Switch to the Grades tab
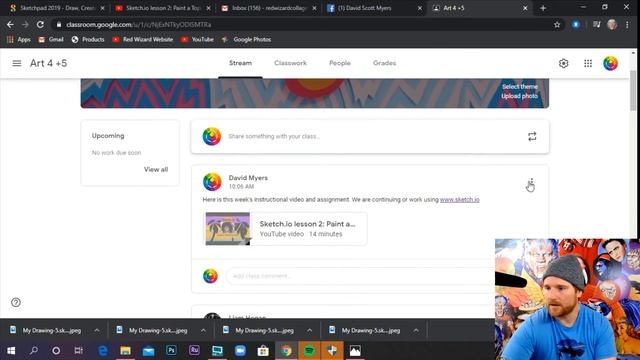This screenshot has width=640, height=360. pos(384,63)
